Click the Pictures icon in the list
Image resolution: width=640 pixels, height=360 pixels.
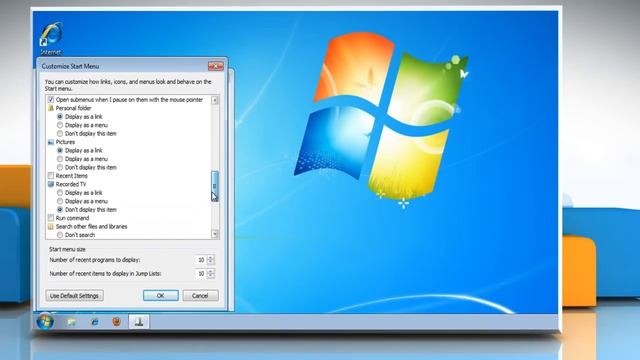tap(51, 142)
